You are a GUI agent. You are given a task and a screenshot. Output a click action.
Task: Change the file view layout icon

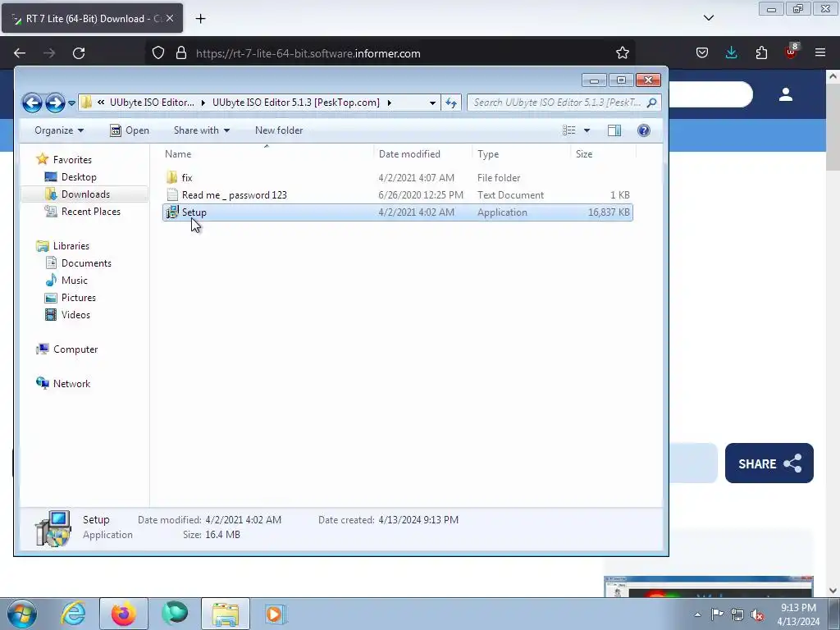point(569,130)
